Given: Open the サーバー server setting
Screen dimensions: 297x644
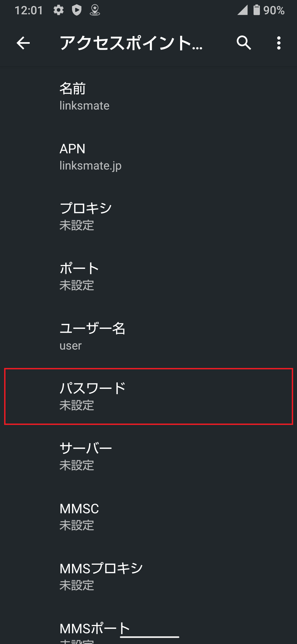Looking at the screenshot, I should pos(148,456).
